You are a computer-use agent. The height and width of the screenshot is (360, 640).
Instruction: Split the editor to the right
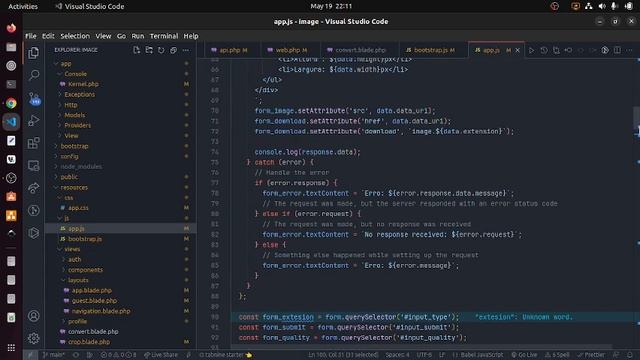point(617,50)
